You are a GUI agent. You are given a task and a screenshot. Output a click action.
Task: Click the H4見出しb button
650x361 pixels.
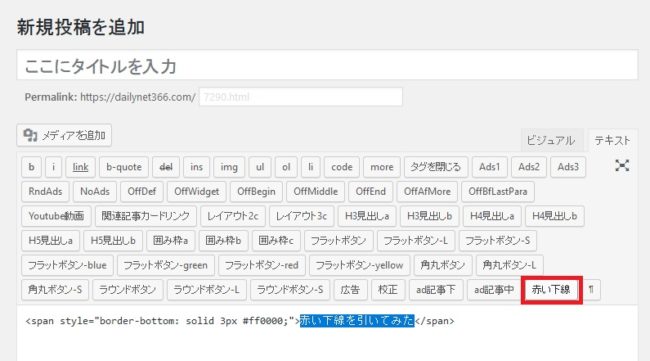click(x=555, y=216)
